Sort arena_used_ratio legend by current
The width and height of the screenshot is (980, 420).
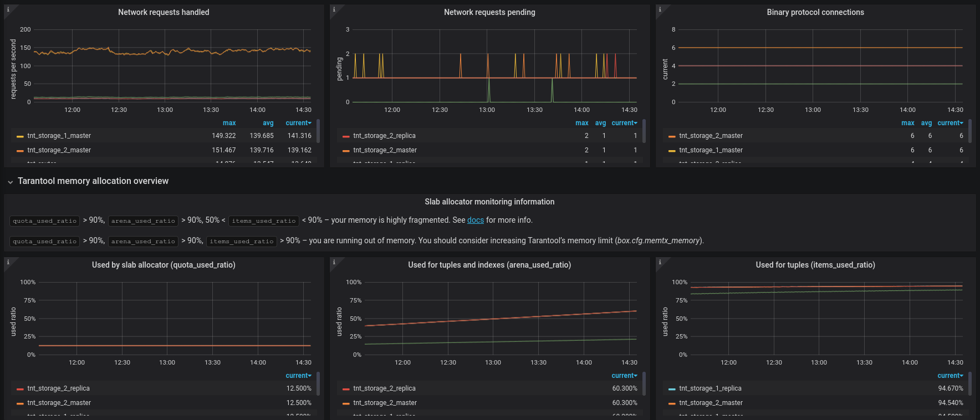(x=625, y=376)
